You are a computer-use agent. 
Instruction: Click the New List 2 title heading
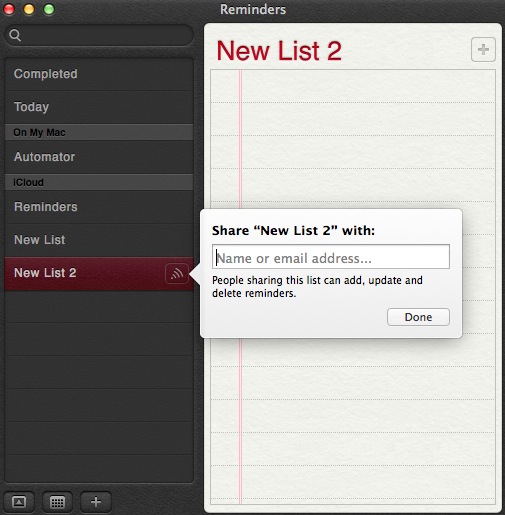point(279,51)
